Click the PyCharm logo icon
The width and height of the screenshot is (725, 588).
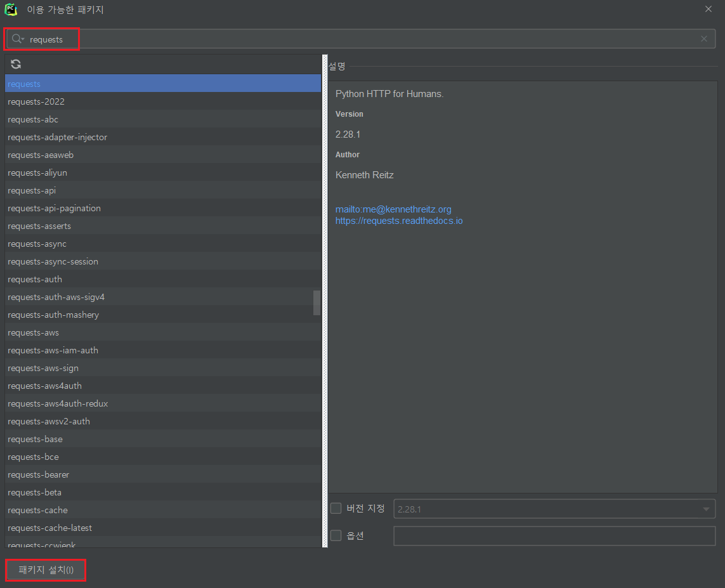tap(11, 10)
